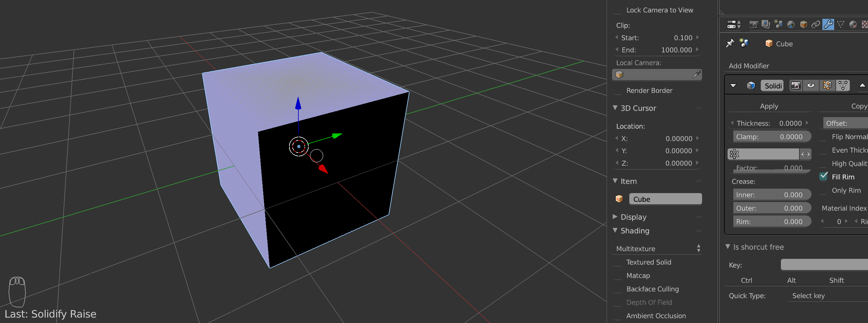This screenshot has width=868, height=323.
Task: Collapse the Solidify modifier panel
Action: 733,86
